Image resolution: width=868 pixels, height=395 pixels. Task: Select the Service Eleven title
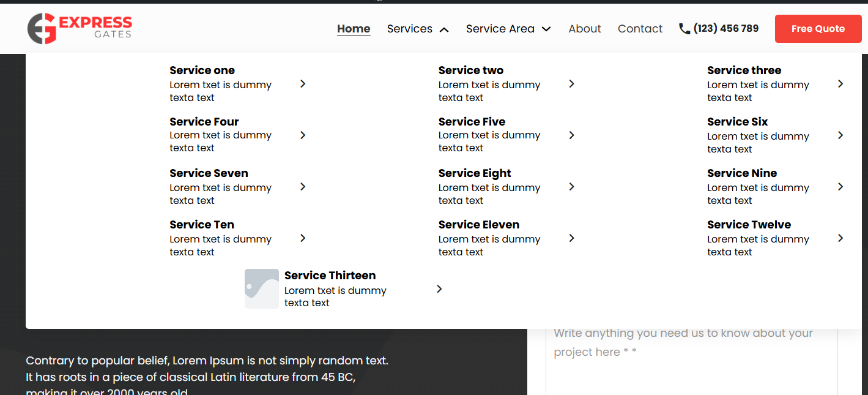(478, 225)
